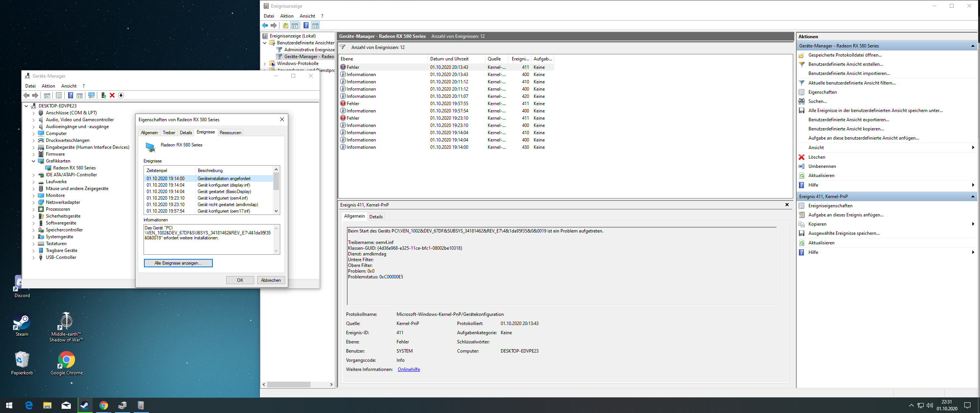980x413 pixels.
Task: Expand the Monitore node
Action: click(34, 195)
